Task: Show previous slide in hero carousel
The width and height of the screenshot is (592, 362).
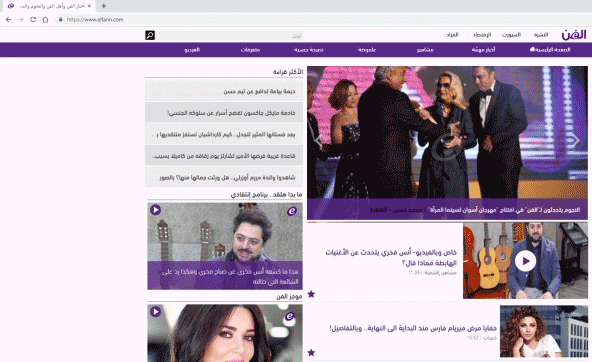Action: click(x=318, y=141)
